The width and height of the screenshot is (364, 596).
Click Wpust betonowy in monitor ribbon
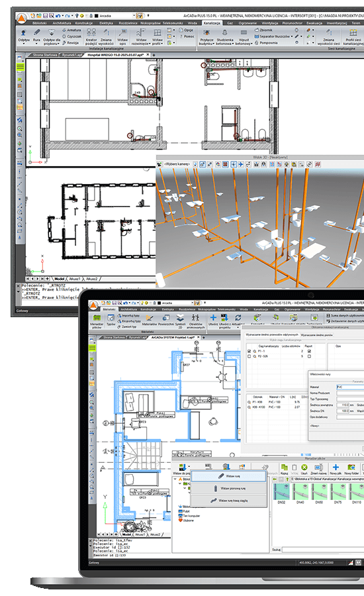(x=244, y=37)
